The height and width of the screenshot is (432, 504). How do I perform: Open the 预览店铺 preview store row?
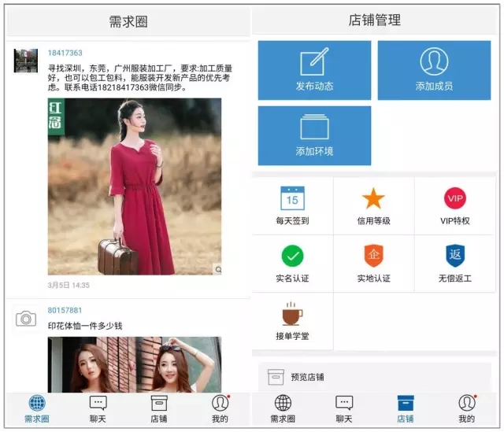point(375,377)
